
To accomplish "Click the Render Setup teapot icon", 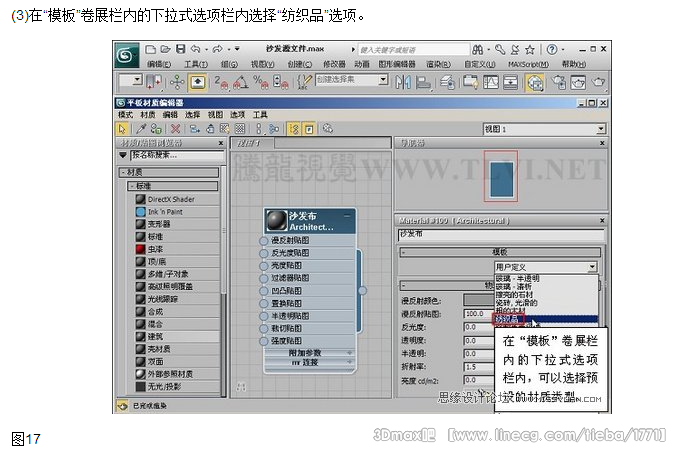I will (x=558, y=82).
